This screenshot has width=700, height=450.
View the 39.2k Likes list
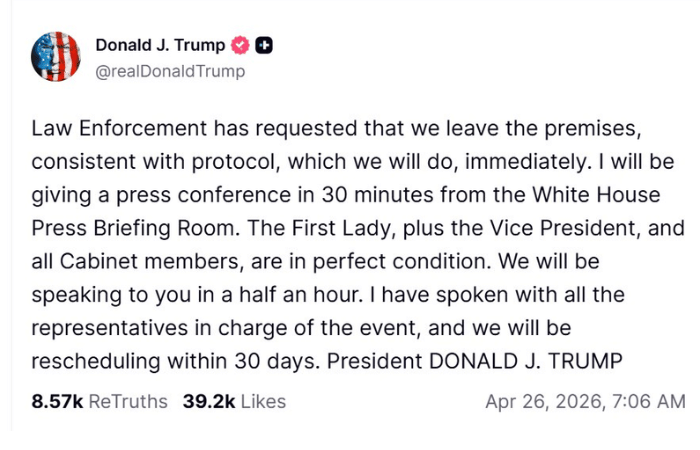tap(234, 401)
